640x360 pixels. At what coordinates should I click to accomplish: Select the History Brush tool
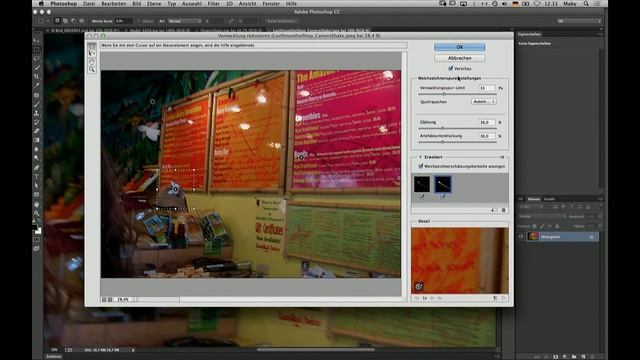pyautogui.click(x=37, y=122)
